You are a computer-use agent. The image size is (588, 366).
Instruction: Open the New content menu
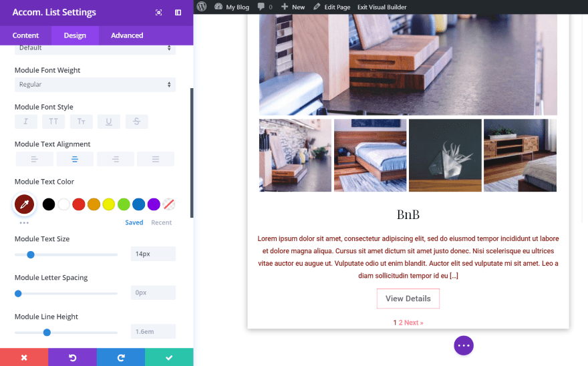pos(293,7)
